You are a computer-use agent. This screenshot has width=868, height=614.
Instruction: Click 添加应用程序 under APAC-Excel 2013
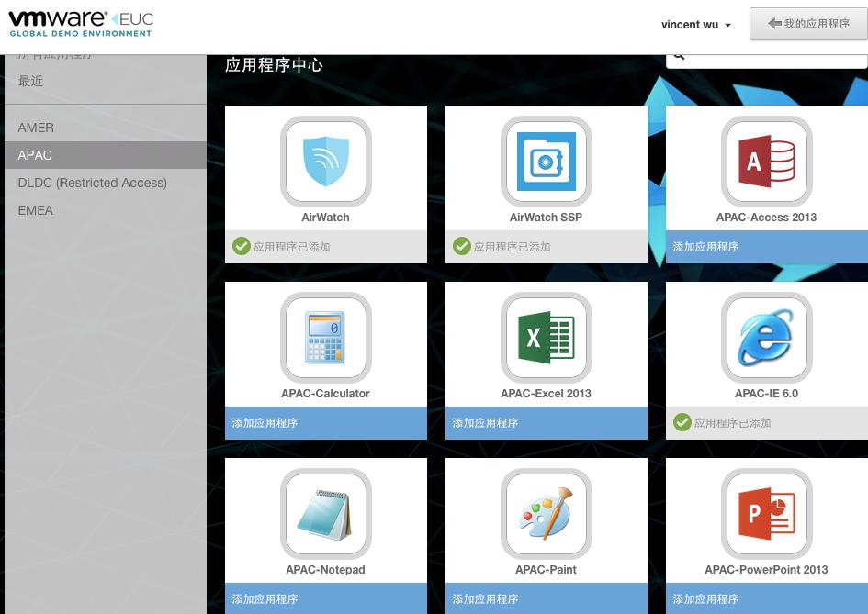pyautogui.click(x=485, y=423)
